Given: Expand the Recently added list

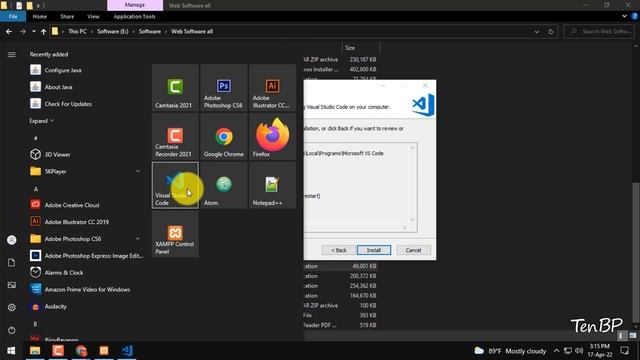Looking at the screenshot, I should [x=41, y=121].
